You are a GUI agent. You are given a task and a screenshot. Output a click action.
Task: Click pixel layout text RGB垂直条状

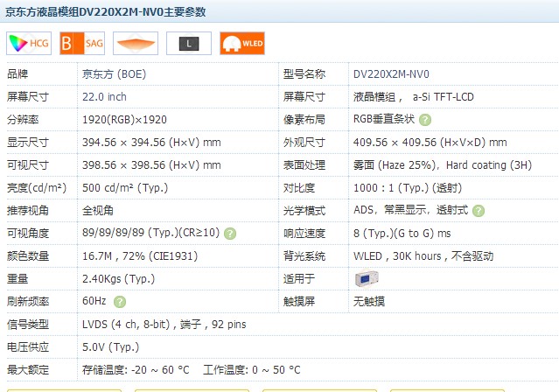[x=383, y=119]
